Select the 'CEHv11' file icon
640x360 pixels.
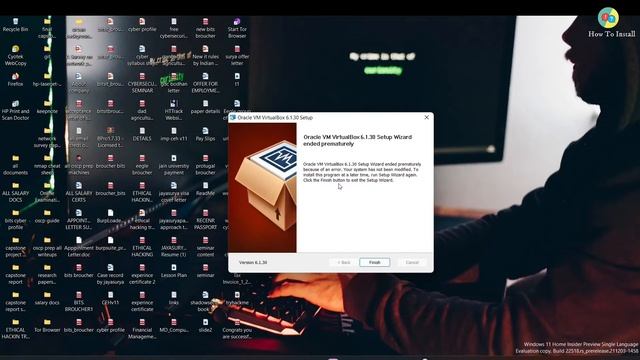tap(111, 298)
